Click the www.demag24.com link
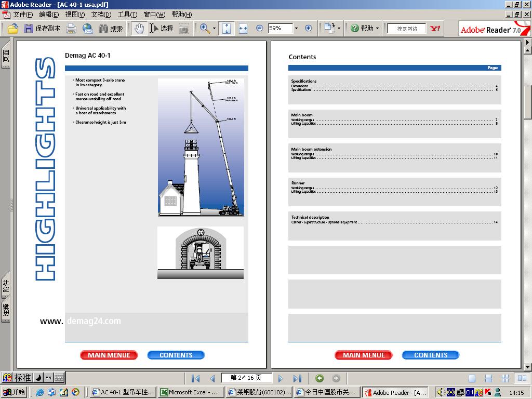532x399 pixels. pos(81,321)
